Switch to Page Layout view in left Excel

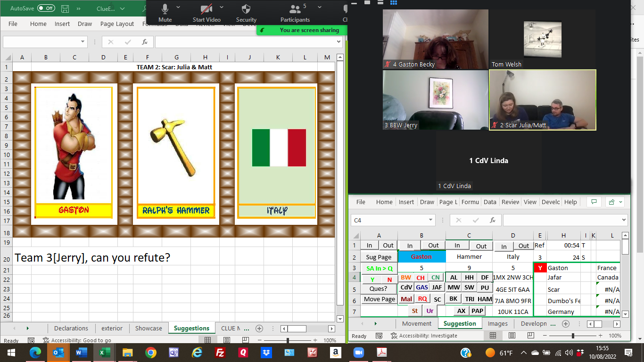coord(227,340)
